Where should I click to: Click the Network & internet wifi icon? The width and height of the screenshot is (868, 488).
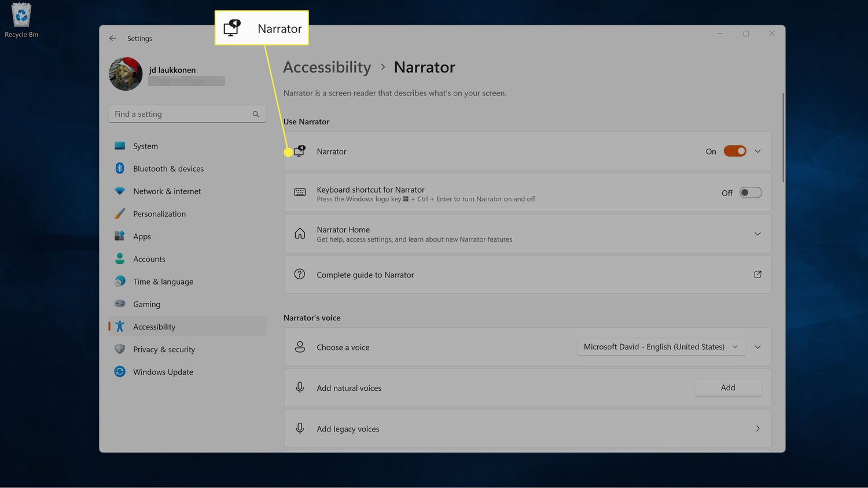coord(120,191)
